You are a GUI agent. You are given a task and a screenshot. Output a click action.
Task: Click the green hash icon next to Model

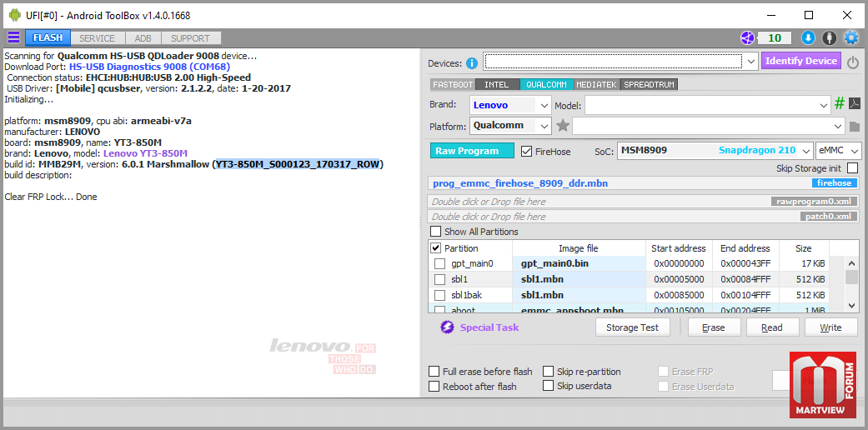(x=840, y=103)
